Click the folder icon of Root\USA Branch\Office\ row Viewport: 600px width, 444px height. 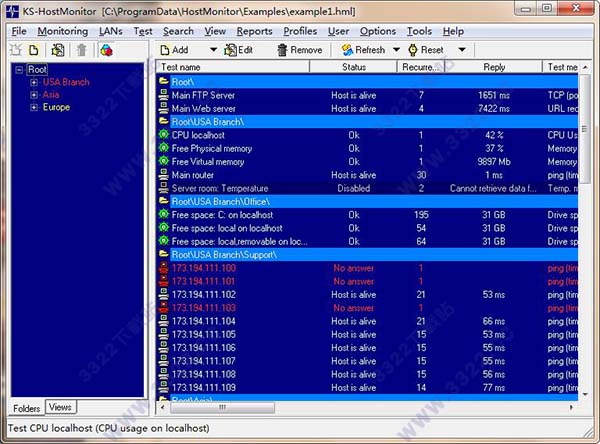coord(164,201)
